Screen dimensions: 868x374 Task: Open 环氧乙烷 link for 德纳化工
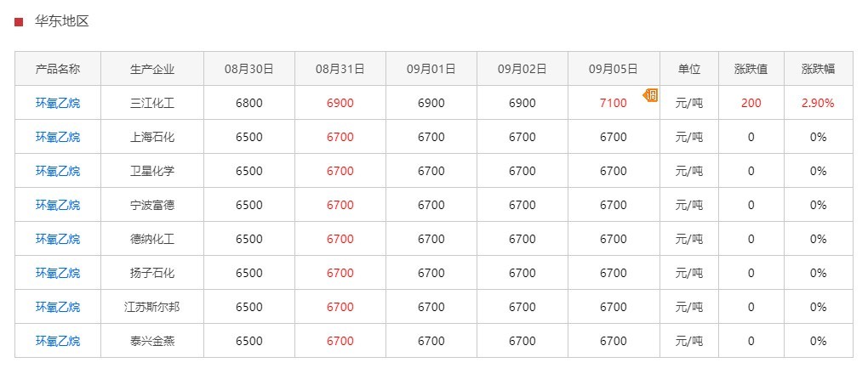(x=58, y=239)
